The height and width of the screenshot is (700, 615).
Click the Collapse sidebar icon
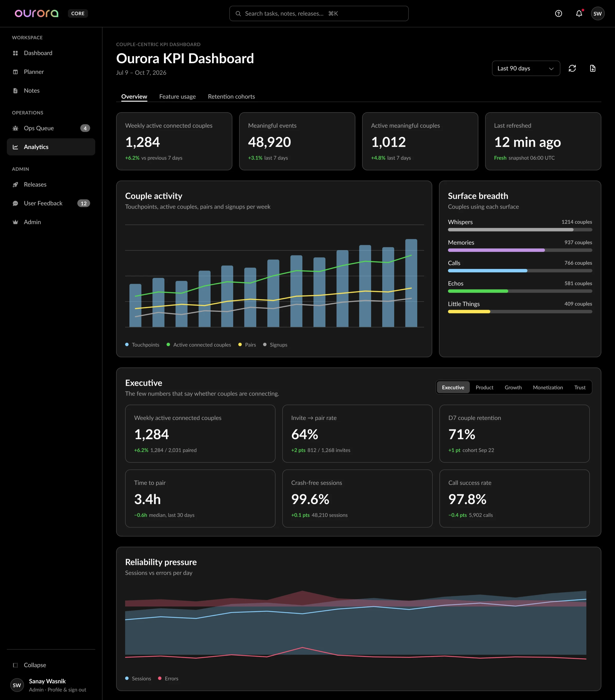(15, 665)
